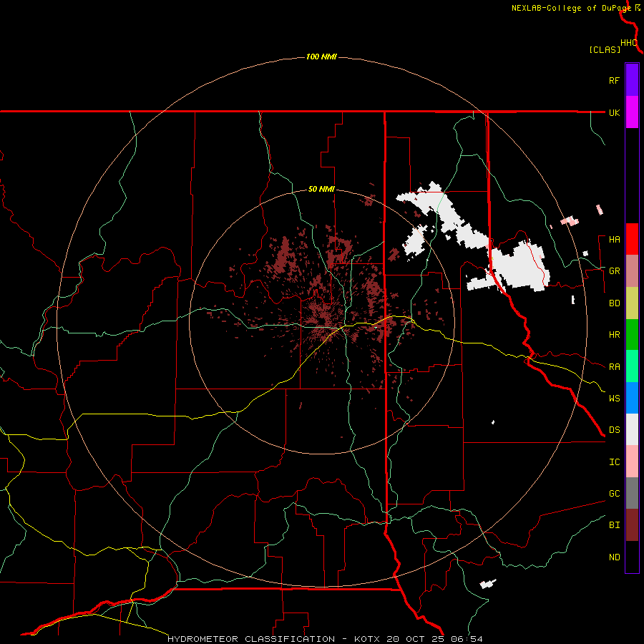
Task: Click the '100 NMI' range ring label
Action: point(321,57)
